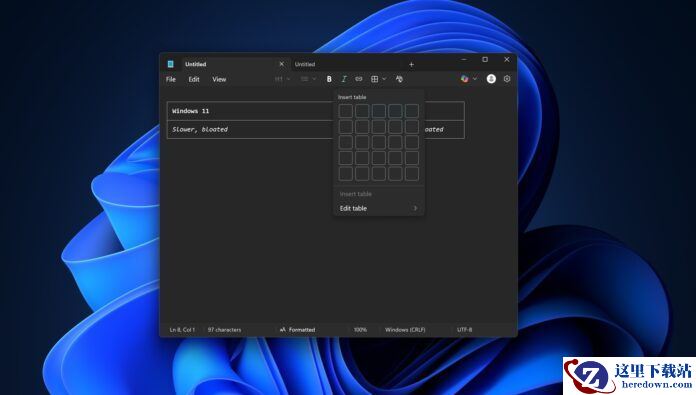Open the Edit table submenu
The height and width of the screenshot is (395, 696).
(379, 208)
